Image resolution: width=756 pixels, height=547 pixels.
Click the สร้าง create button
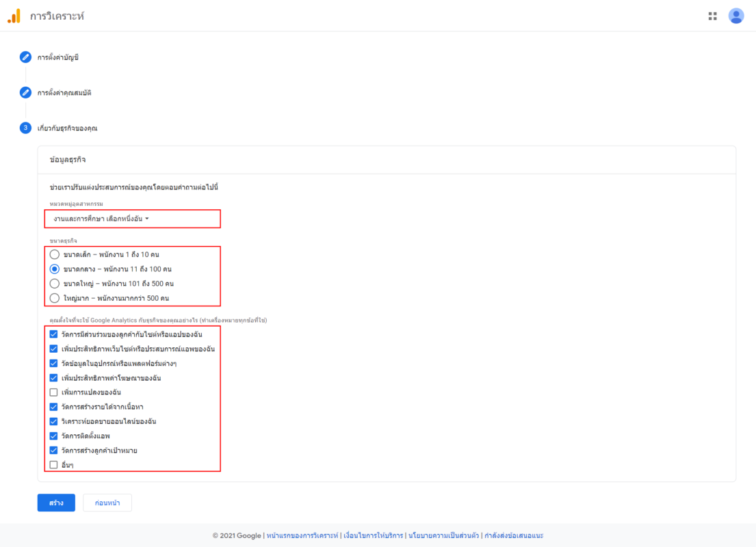[56, 503]
